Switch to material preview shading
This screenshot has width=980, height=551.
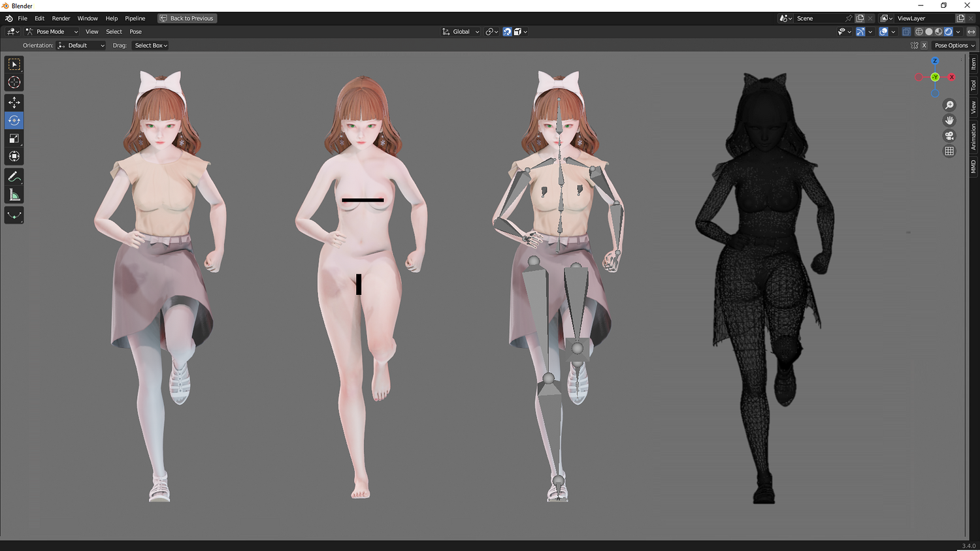939,31
